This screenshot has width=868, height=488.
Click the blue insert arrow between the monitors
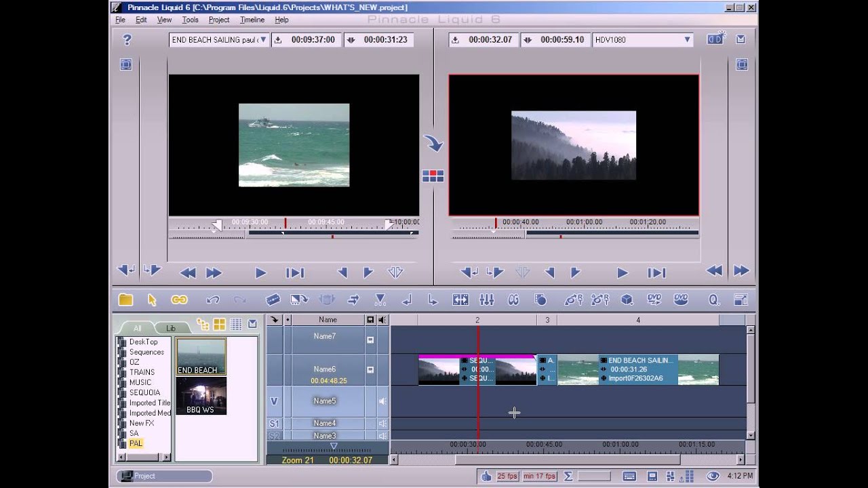coord(433,143)
